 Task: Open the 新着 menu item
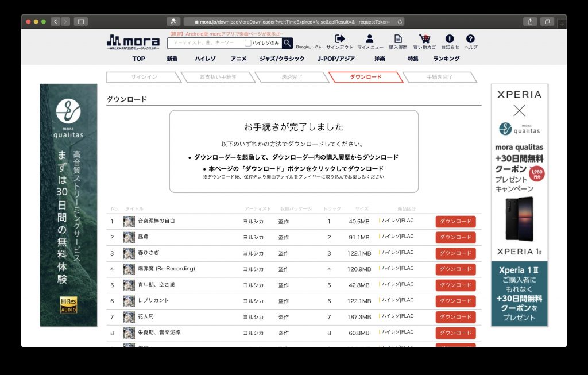pyautogui.click(x=172, y=59)
